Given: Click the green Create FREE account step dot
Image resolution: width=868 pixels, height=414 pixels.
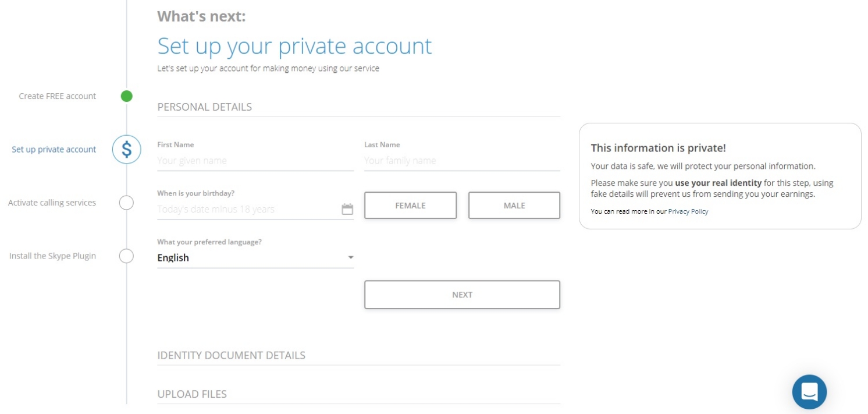Looking at the screenshot, I should point(127,96).
